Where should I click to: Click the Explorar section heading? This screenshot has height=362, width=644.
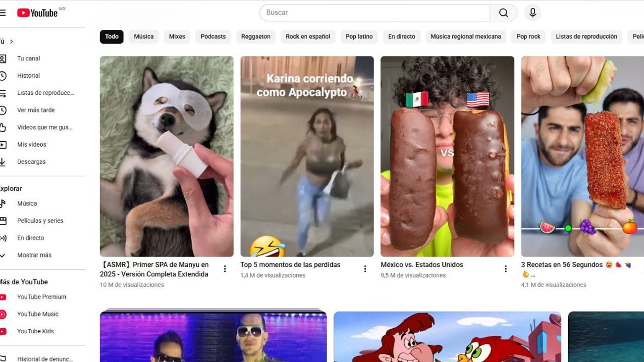click(11, 189)
